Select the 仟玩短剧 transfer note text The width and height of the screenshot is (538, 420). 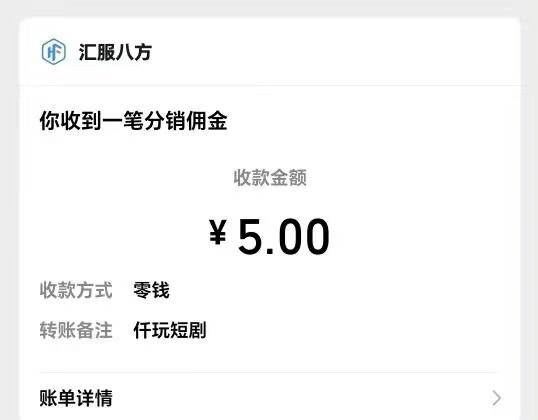(169, 330)
